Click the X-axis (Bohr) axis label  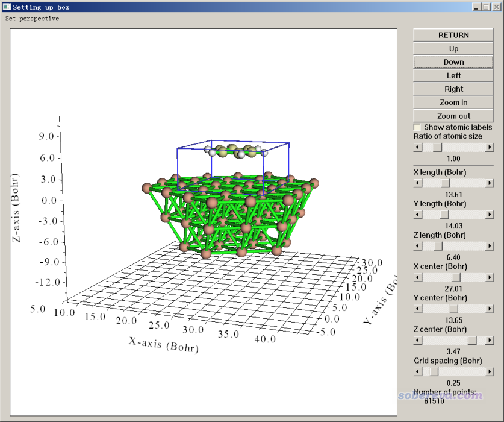click(164, 345)
